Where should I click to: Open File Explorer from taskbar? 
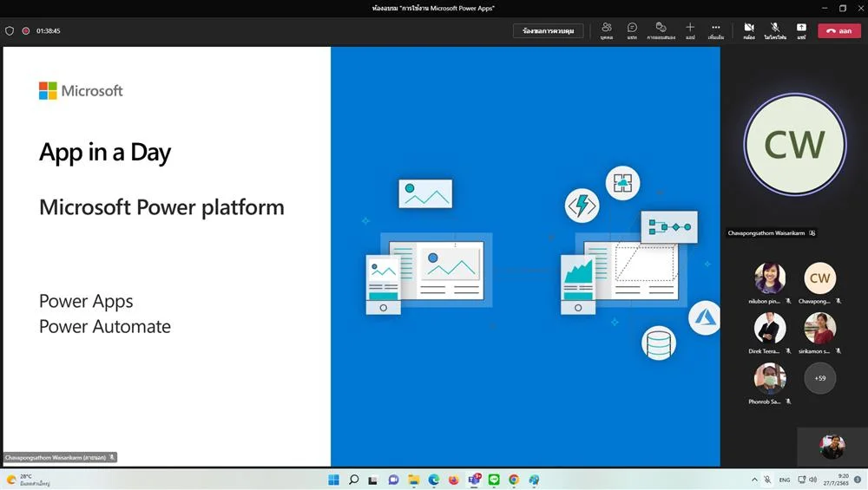(413, 480)
